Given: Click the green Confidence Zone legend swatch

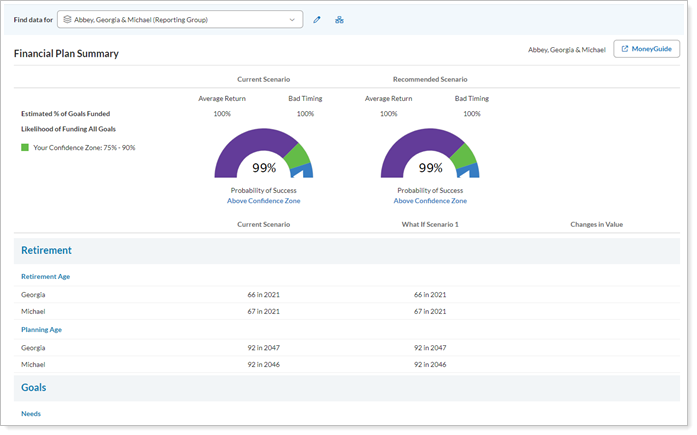Looking at the screenshot, I should pos(25,147).
